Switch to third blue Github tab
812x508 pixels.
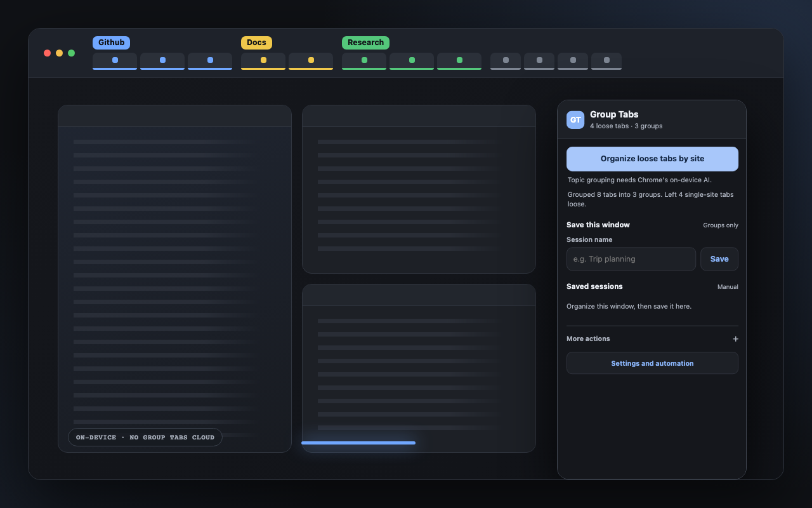click(210, 61)
